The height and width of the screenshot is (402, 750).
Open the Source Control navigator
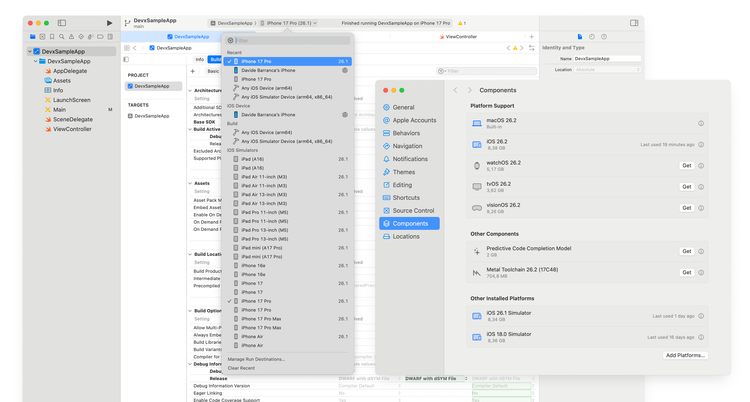click(x=42, y=36)
